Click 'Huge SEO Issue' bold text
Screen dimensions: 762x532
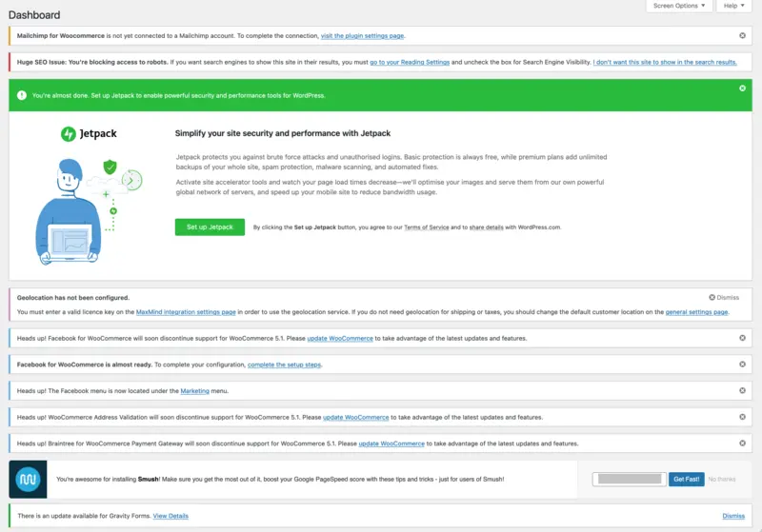pyautogui.click(x=92, y=62)
